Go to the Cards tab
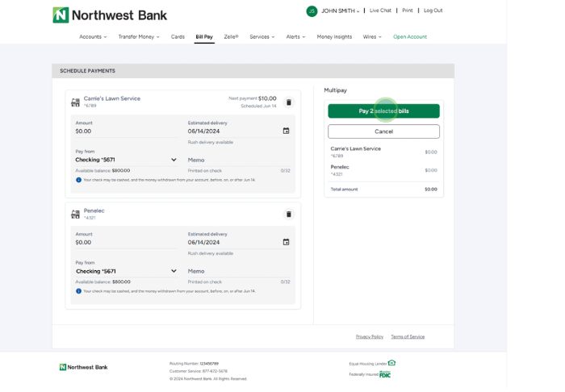The height and width of the screenshot is (392, 565). 178,37
